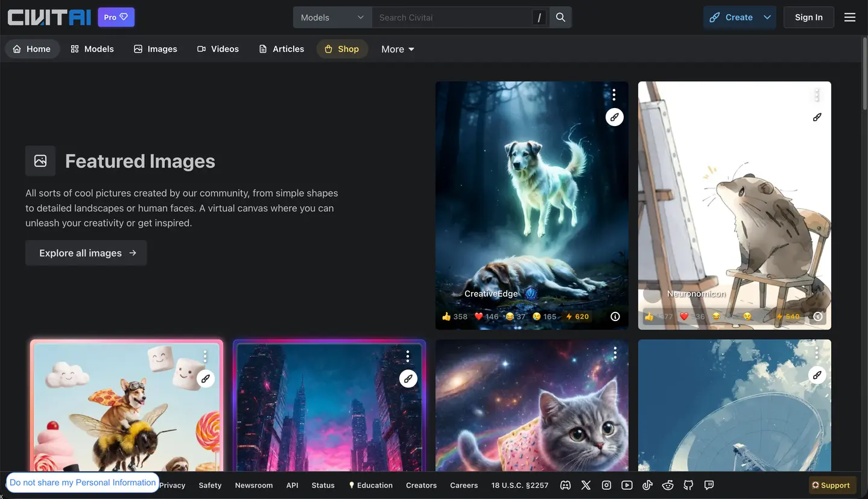The width and height of the screenshot is (868, 499).
Task: Click Explore all images button
Action: pyautogui.click(x=86, y=253)
